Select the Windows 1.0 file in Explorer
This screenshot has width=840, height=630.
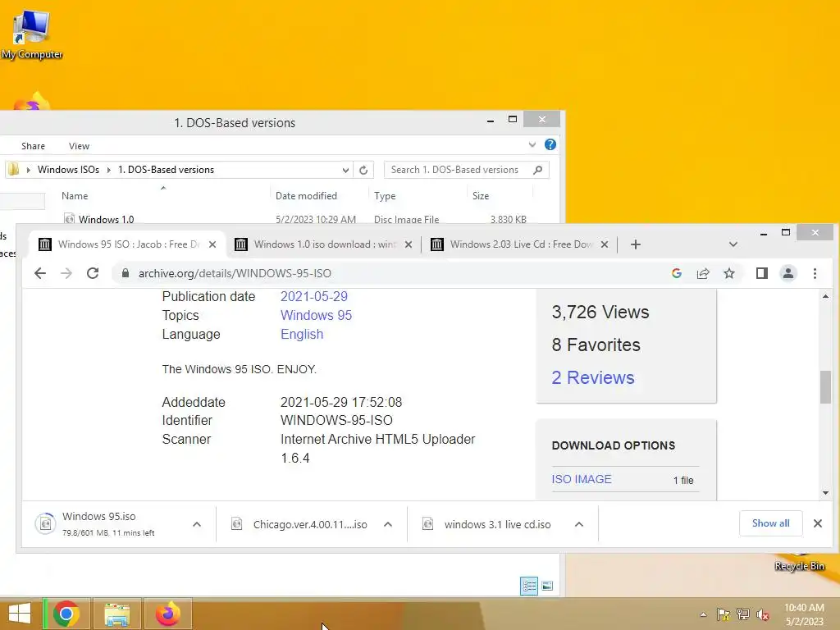[106, 219]
